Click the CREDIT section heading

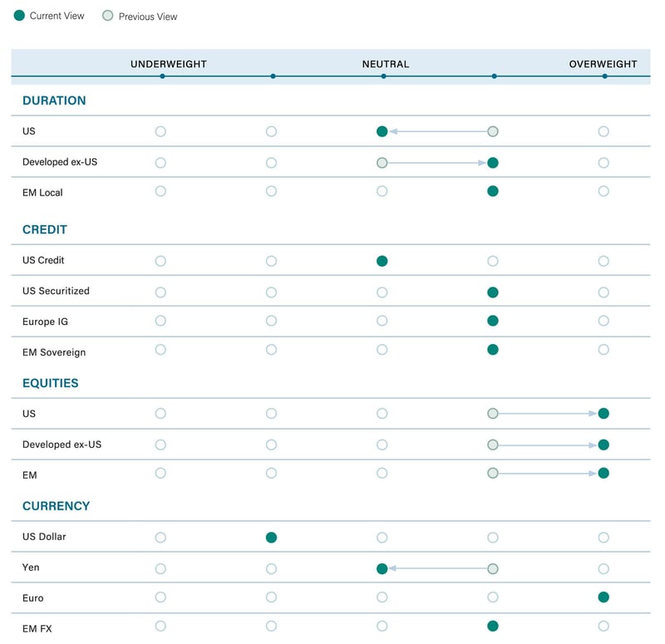(45, 229)
